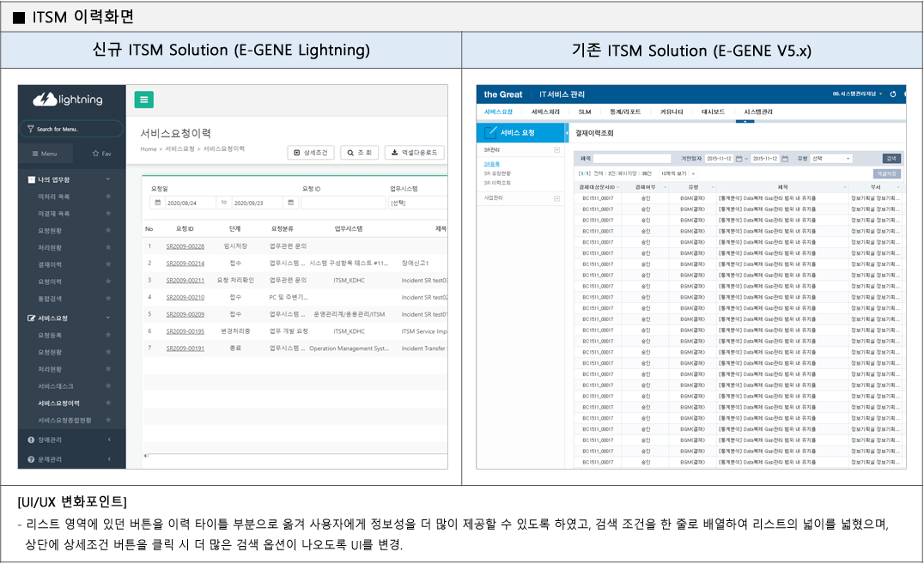This screenshot has height=564, width=924.
Task: Click the star icon next to 미처리 목록
Action: point(108,197)
